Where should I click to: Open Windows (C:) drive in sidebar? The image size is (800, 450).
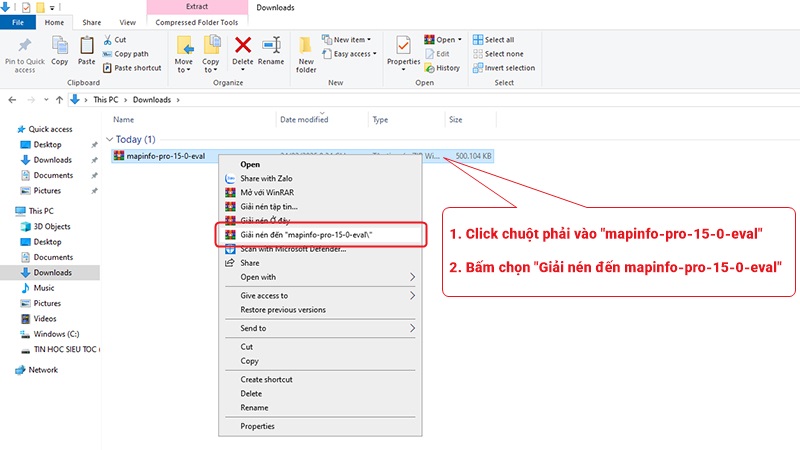(50, 334)
